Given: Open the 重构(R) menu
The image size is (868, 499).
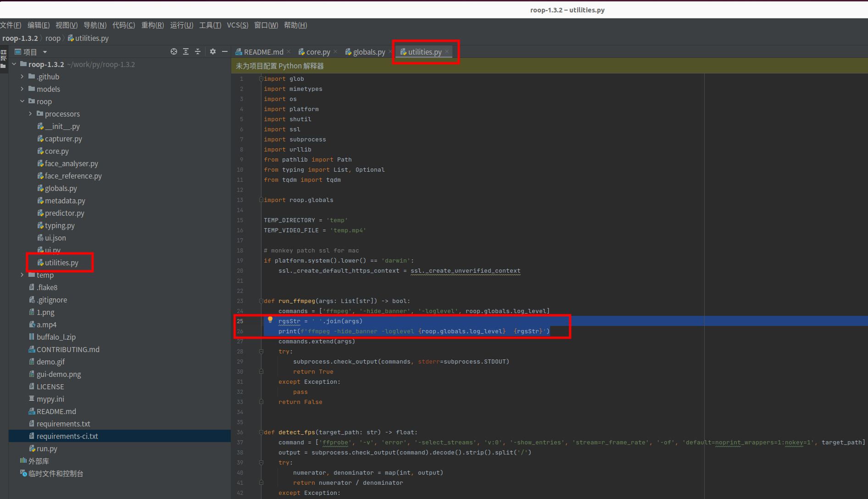Looking at the screenshot, I should pos(153,25).
